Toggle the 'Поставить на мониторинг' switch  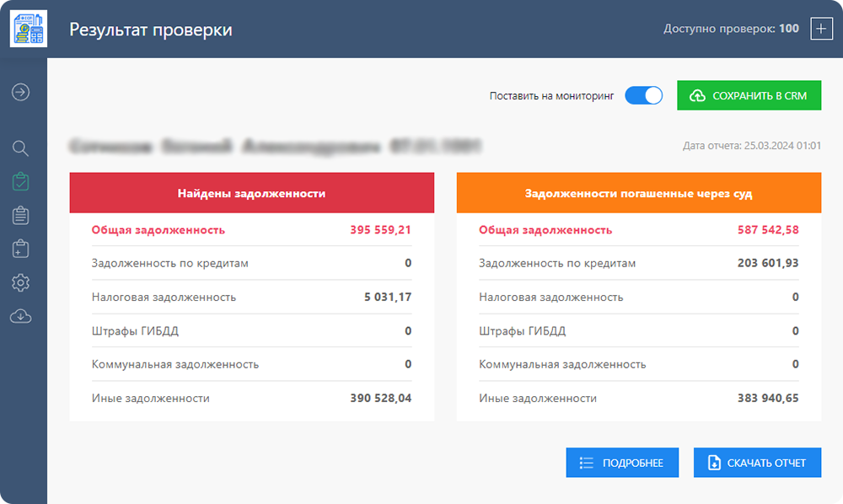point(644,96)
